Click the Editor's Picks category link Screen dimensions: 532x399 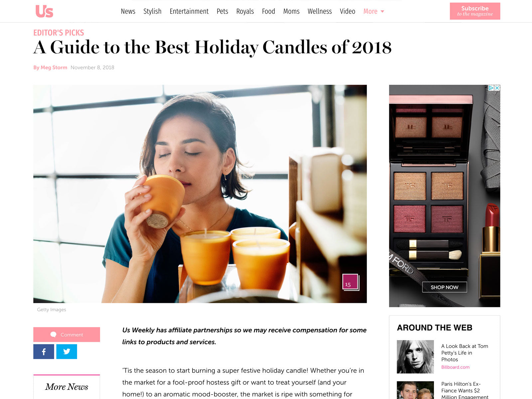point(59,33)
